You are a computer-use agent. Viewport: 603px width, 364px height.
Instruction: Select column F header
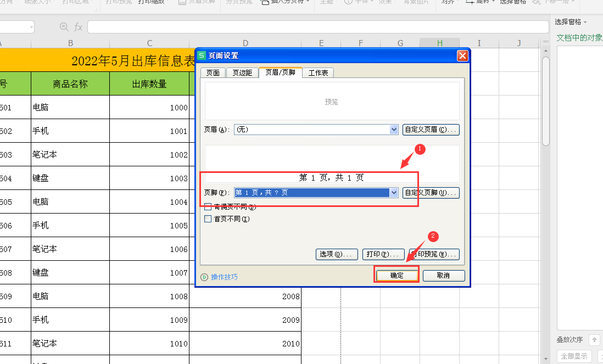361,43
